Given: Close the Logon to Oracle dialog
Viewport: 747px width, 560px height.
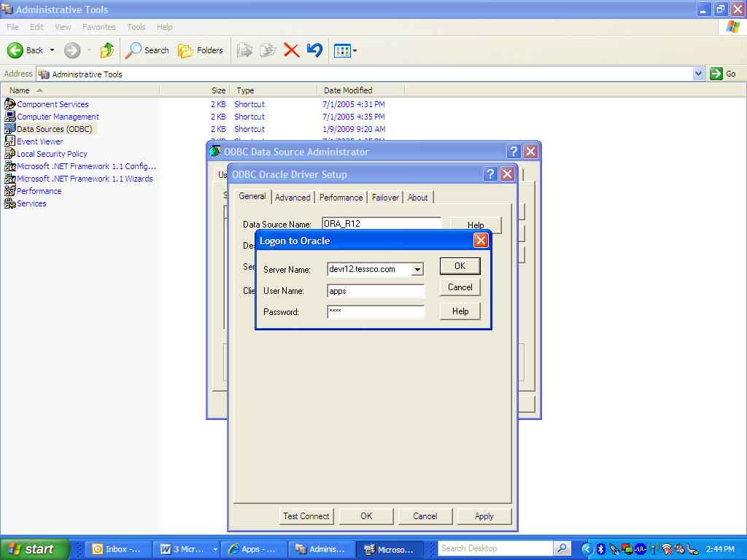Looking at the screenshot, I should pyautogui.click(x=481, y=241).
